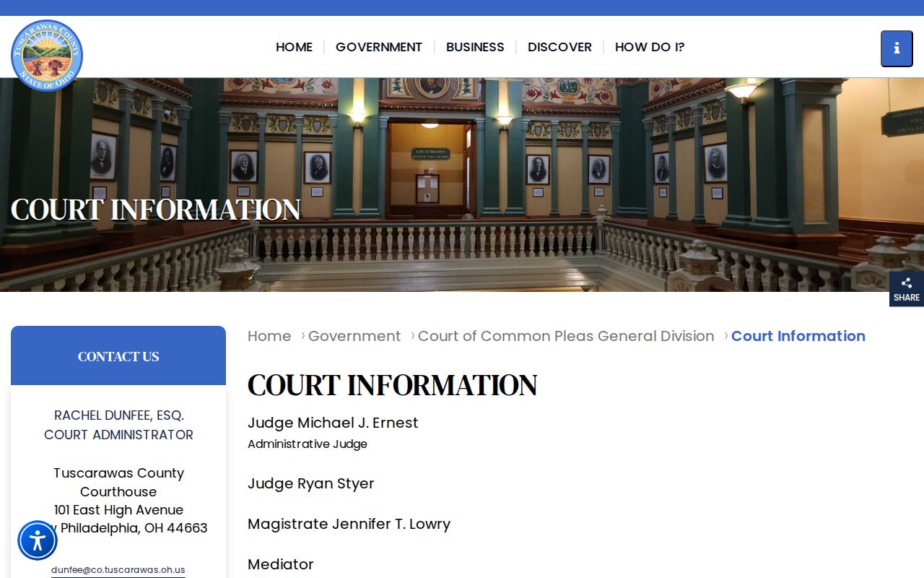Open the Business menu

[x=475, y=47]
